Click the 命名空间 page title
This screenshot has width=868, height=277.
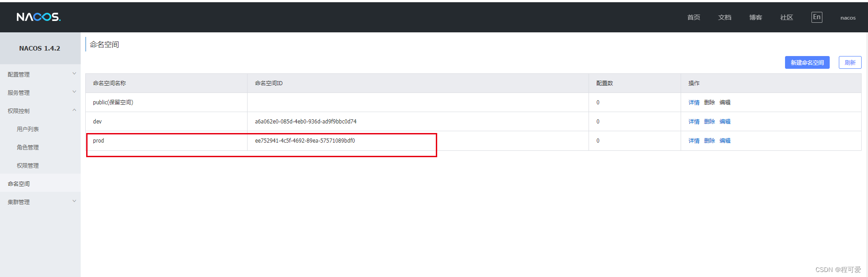coord(104,45)
